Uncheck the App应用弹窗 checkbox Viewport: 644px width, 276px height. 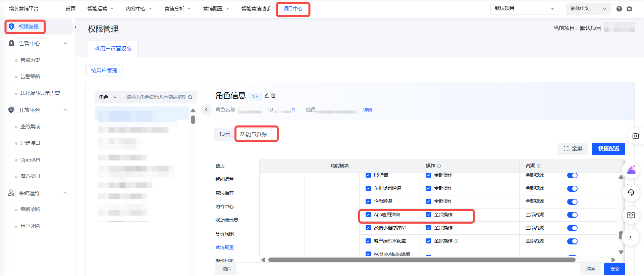click(368, 215)
